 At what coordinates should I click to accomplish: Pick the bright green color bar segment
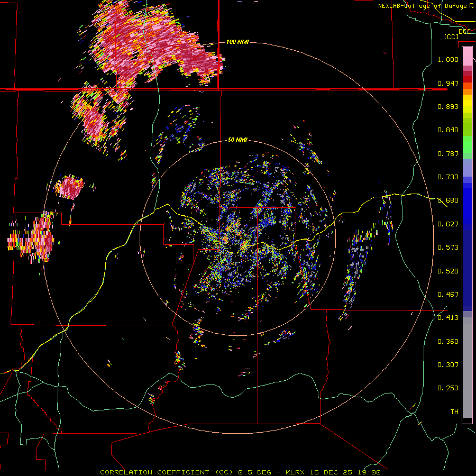(x=467, y=144)
